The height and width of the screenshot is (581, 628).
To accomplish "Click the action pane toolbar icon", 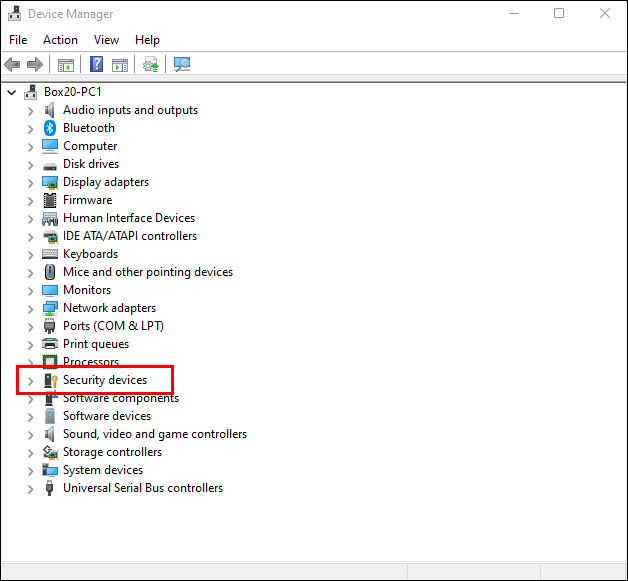I will tap(120, 64).
